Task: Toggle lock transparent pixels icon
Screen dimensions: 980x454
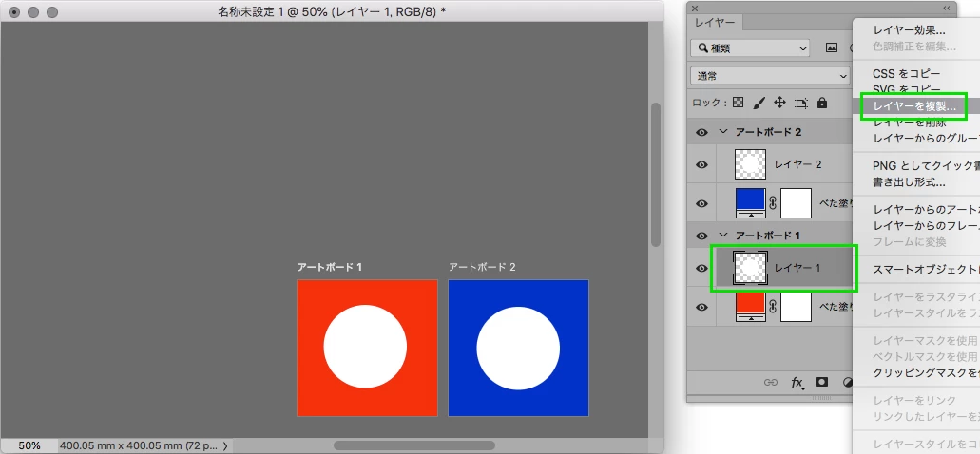Action: [739, 103]
